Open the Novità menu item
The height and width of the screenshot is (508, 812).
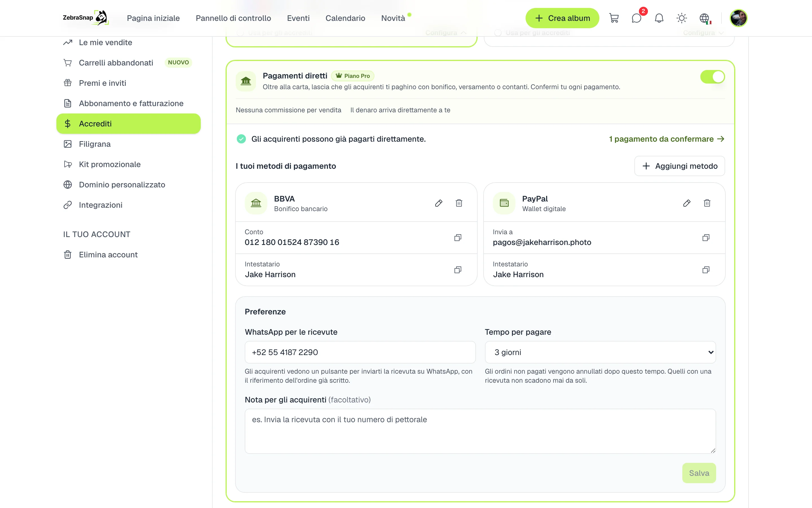[393, 18]
